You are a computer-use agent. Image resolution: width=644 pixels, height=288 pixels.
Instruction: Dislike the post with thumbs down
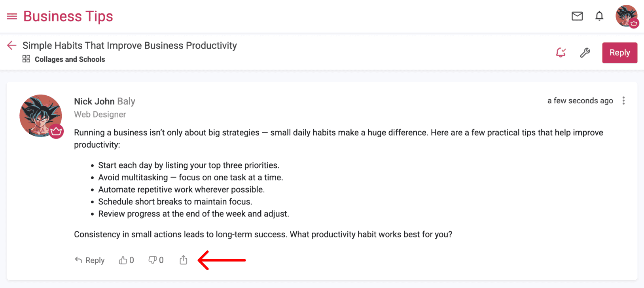153,260
